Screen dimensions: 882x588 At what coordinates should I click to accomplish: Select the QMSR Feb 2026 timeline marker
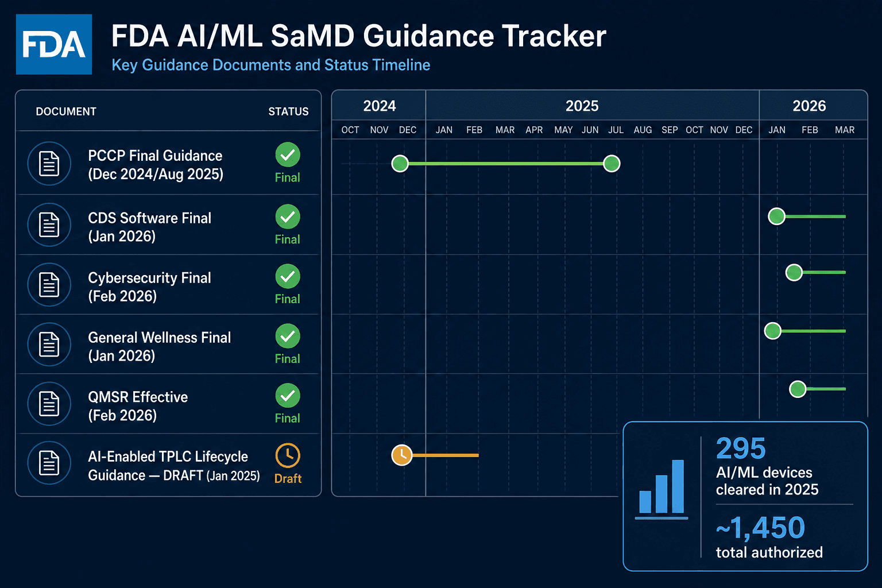coord(798,389)
